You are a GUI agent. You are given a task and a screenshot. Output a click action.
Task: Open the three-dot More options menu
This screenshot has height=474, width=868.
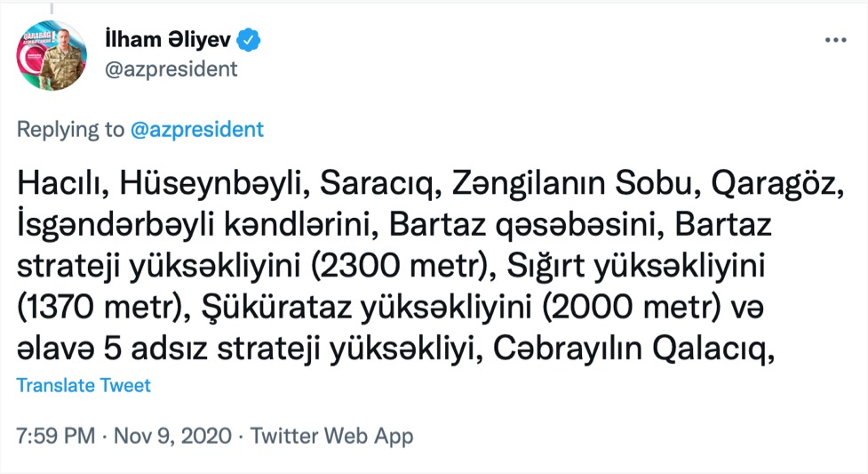pos(836,40)
